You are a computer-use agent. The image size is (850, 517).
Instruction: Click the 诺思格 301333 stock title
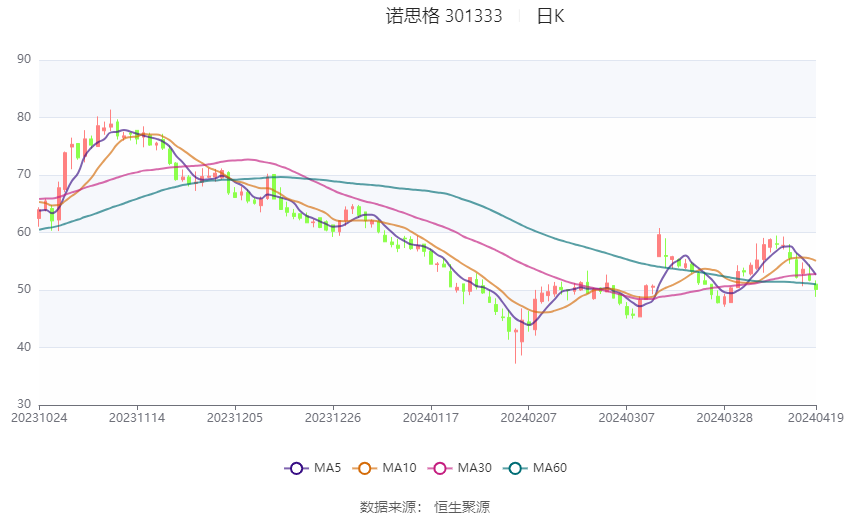coord(444,16)
